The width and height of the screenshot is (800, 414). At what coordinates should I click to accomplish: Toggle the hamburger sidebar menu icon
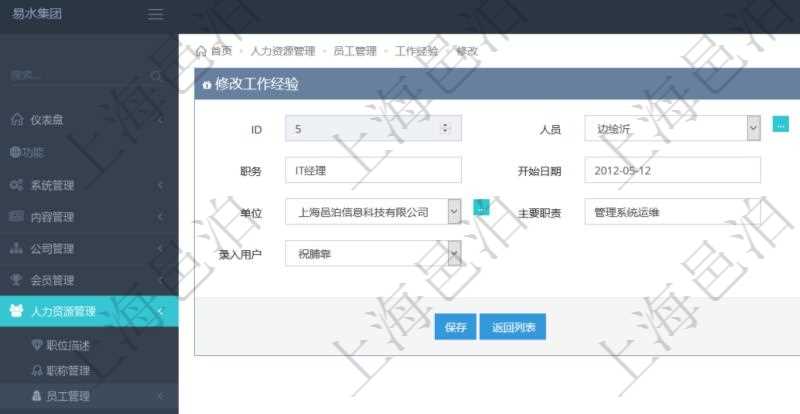point(156,14)
